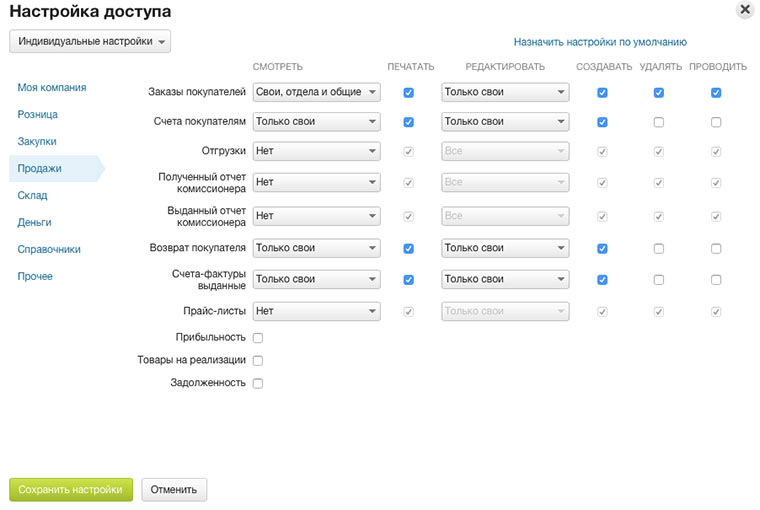Uncheck print permission for Заказы покупателей
Viewport: 760px width, 510px height.
click(x=408, y=93)
